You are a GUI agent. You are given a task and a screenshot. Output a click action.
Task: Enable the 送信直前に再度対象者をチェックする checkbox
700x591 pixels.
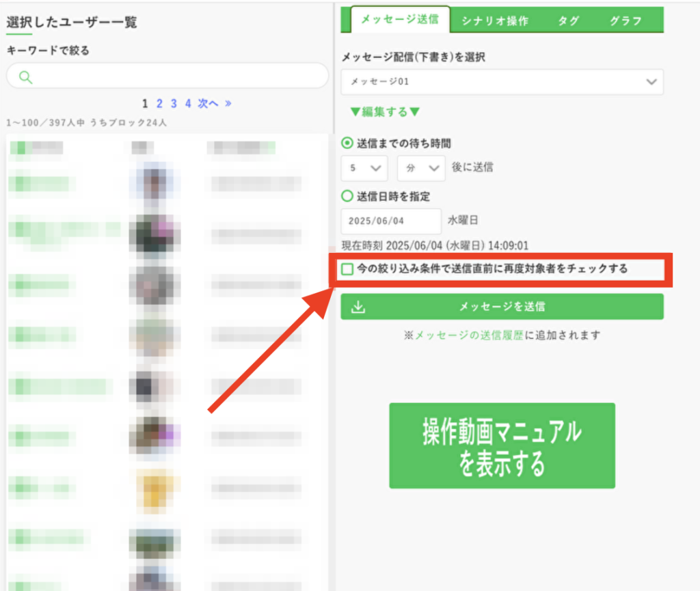tap(348, 269)
